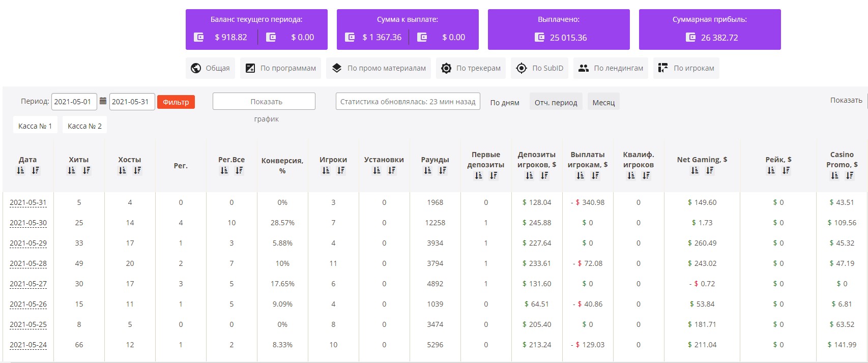Click the Сумма к выплате card

point(408,29)
